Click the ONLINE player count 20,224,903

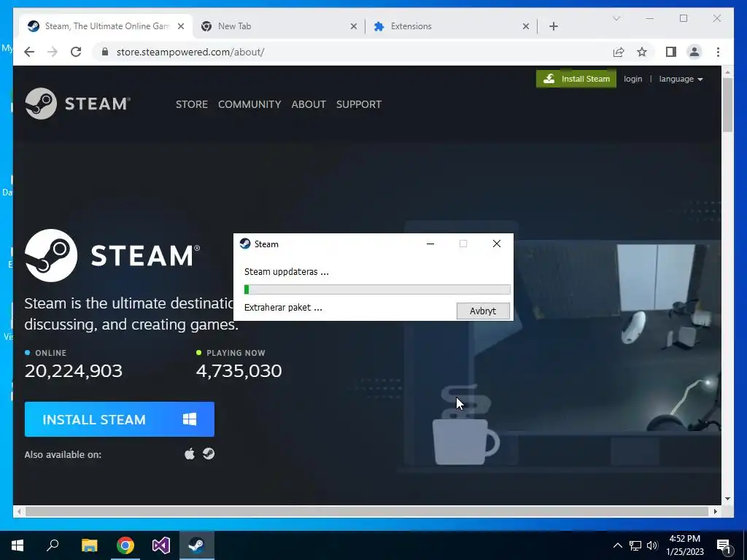point(74,371)
